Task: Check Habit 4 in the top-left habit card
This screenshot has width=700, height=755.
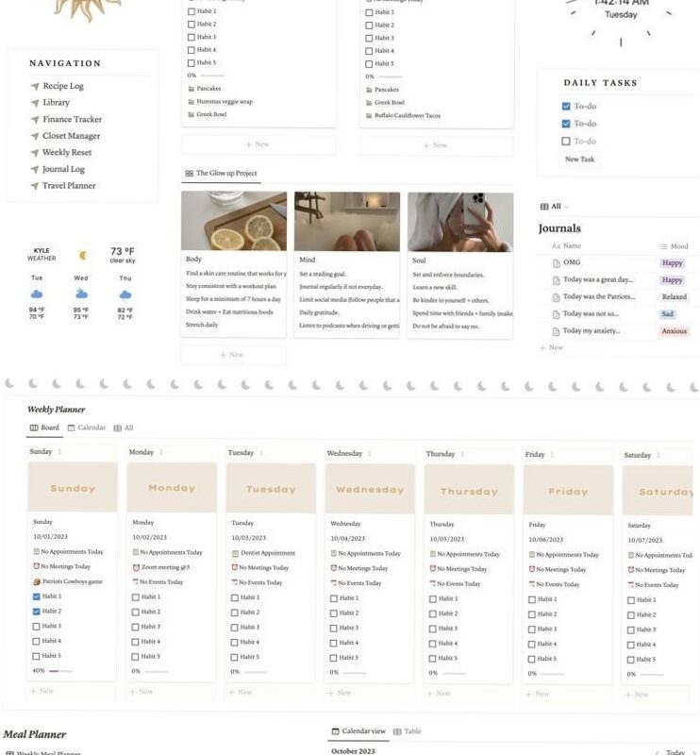Action: click(x=192, y=50)
